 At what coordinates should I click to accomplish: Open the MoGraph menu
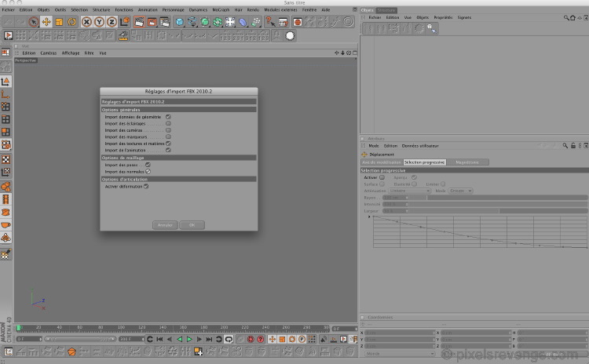[x=221, y=9]
